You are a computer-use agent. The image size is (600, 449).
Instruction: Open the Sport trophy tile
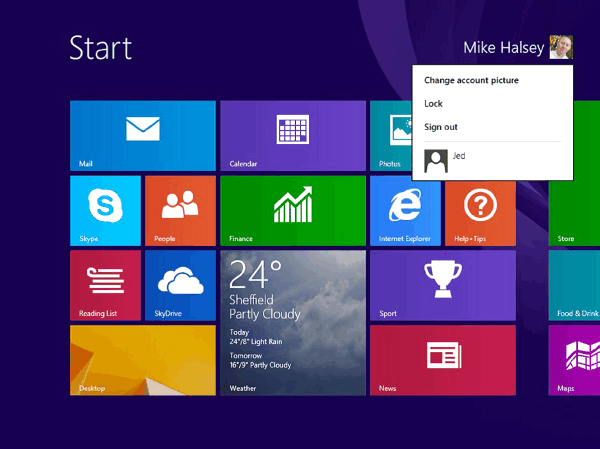pos(442,285)
